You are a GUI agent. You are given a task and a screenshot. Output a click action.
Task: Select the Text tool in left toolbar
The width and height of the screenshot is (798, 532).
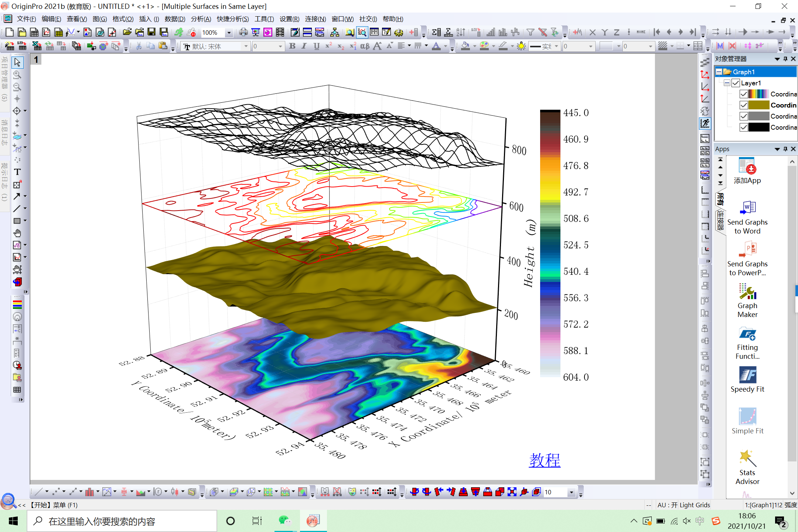pos(17,172)
